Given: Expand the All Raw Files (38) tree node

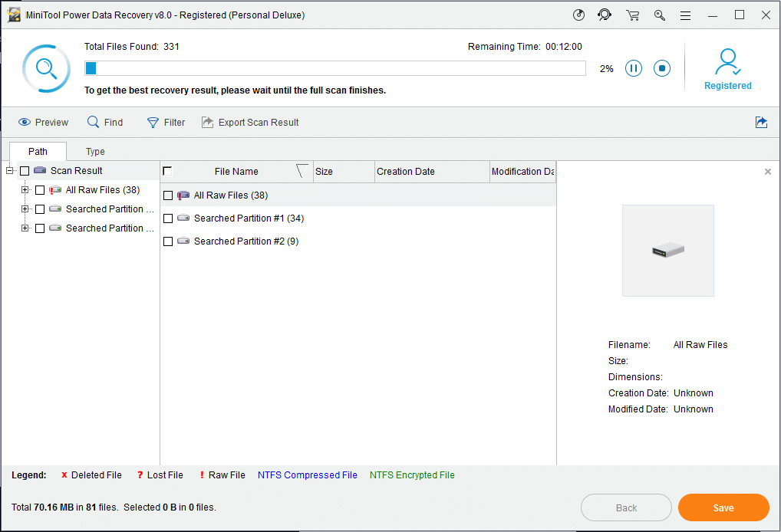Looking at the screenshot, I should [x=25, y=190].
